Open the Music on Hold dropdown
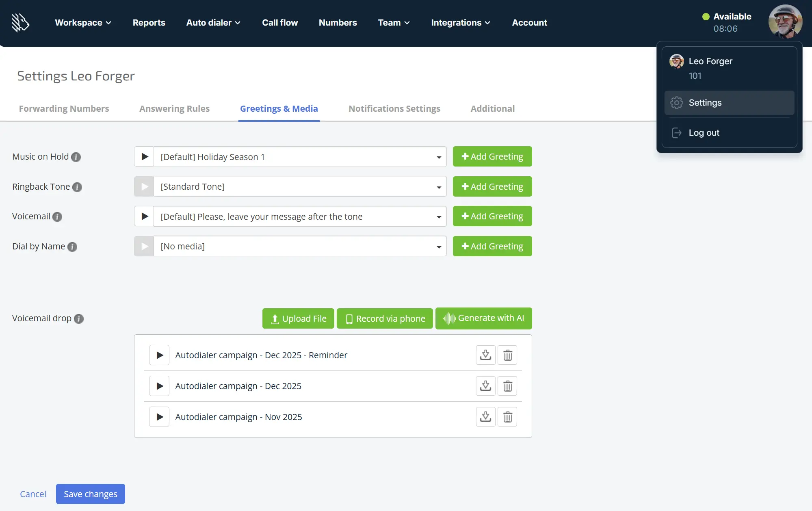 tap(300, 157)
